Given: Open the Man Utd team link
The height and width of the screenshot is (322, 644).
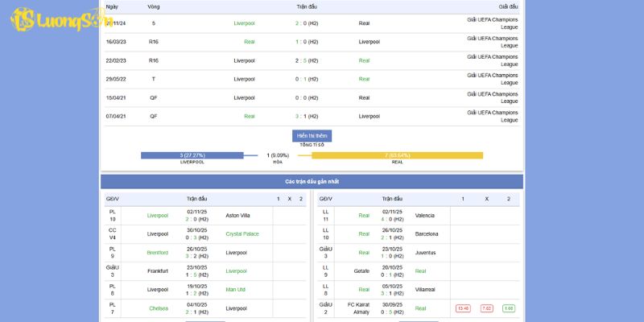Looking at the screenshot, I should (237, 289).
